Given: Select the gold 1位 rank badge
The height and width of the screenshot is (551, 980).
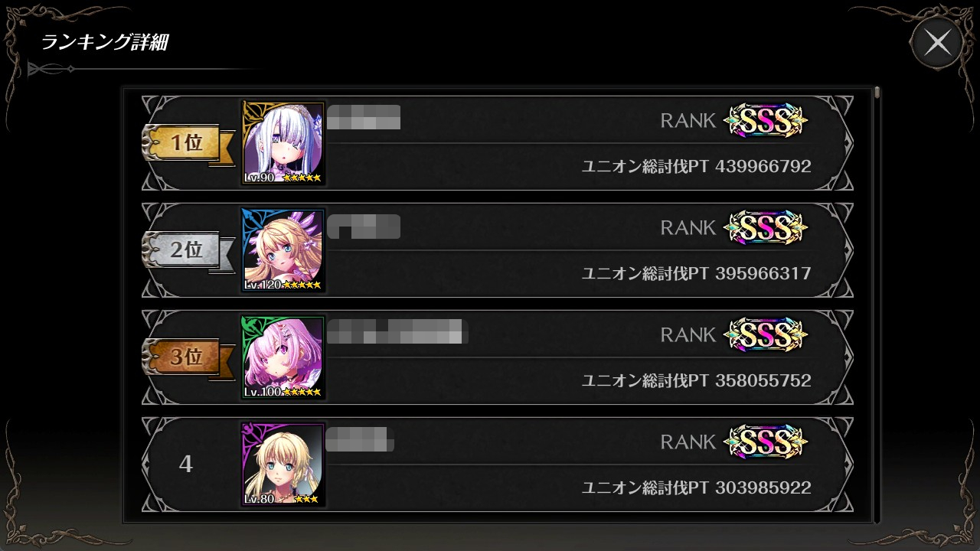Looking at the screenshot, I should point(188,144).
